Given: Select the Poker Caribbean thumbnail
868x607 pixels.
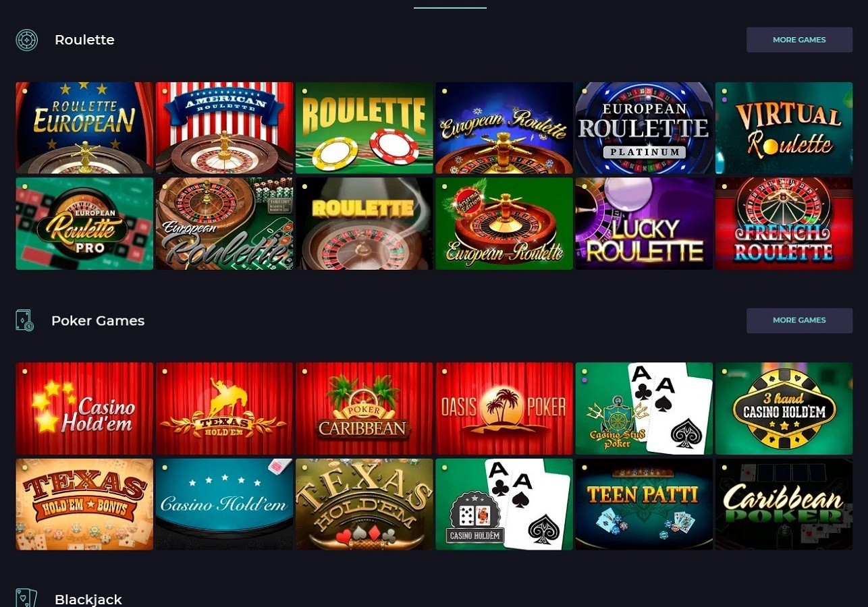Looking at the screenshot, I should [x=364, y=409].
